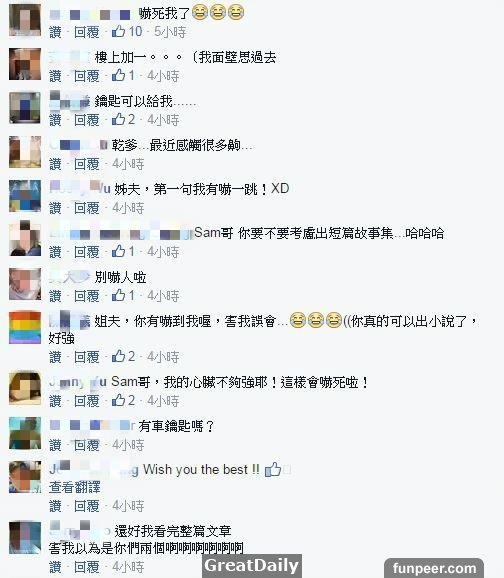Click thumbs-up emoji after Wish you the best
504x578 pixels.
point(273,469)
